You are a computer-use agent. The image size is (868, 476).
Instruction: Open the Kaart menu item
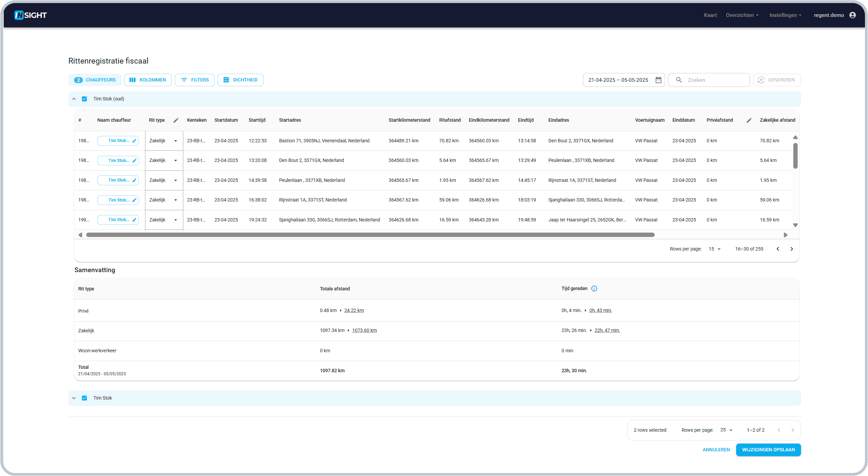click(x=710, y=15)
